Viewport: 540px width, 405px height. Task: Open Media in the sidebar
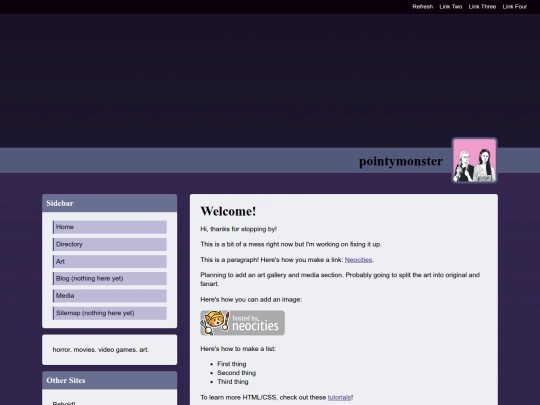click(110, 295)
